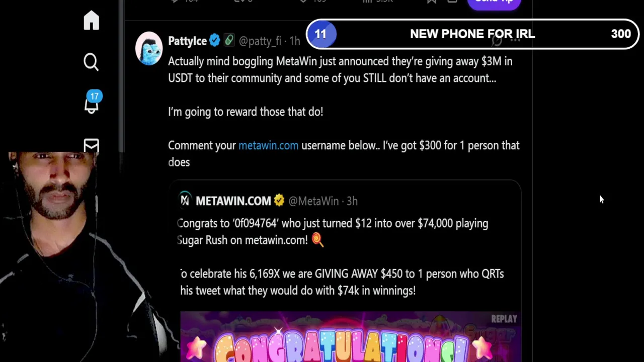Click the 1h timestamp on PattyIce's post
644x362 pixels.
294,41
